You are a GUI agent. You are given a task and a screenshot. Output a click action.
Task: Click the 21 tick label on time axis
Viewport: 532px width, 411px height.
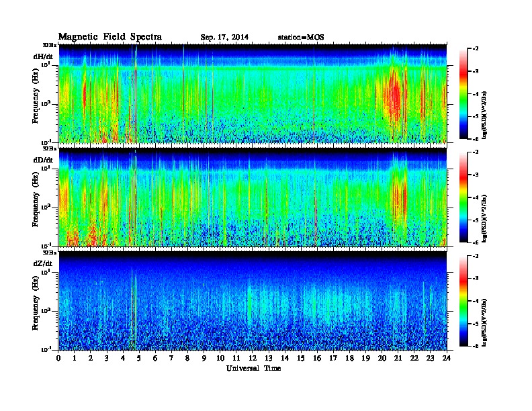click(x=398, y=358)
